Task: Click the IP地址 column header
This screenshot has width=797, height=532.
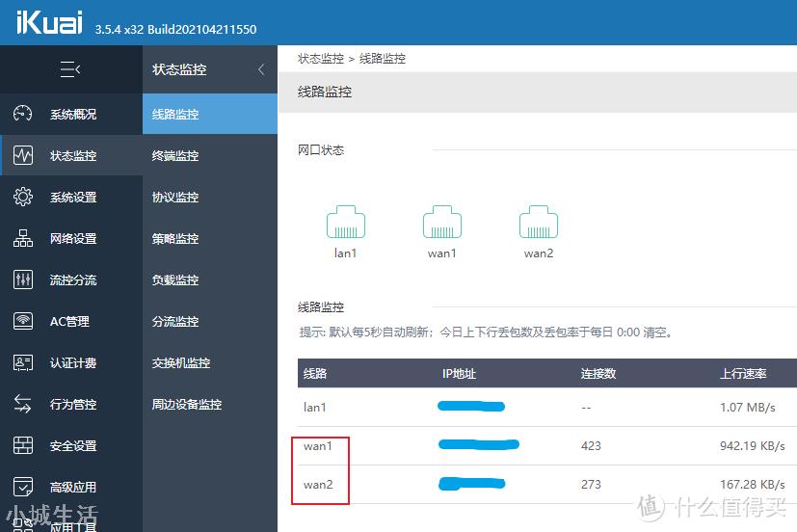Action: click(x=459, y=374)
